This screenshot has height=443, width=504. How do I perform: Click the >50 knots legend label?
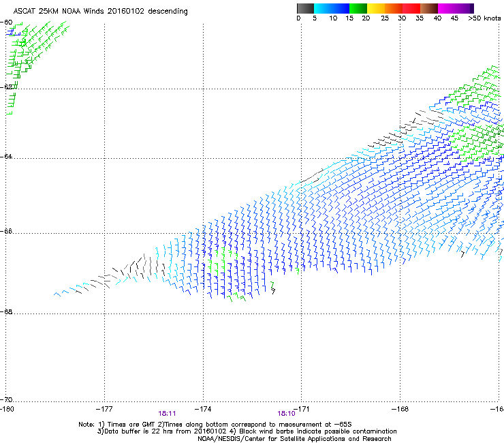click(484, 18)
